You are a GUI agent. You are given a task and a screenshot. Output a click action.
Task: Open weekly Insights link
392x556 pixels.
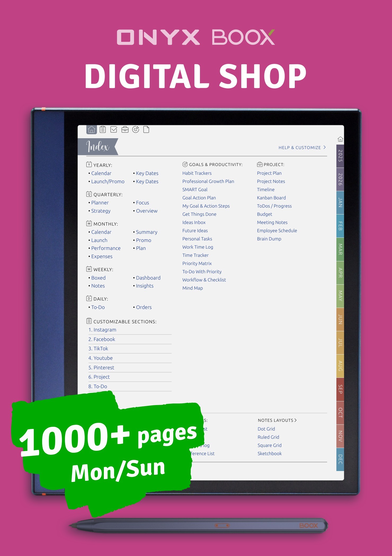click(x=145, y=286)
